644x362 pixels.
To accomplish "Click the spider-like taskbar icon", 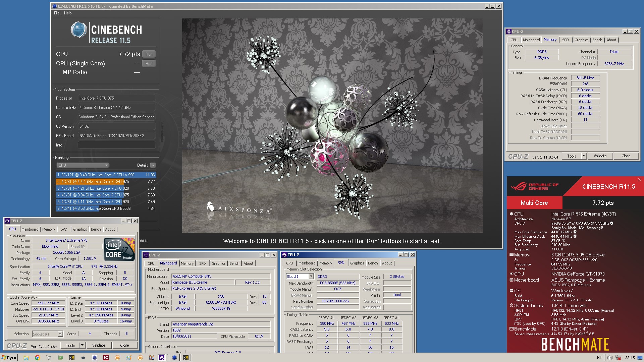I will pyautogui.click(x=83, y=358).
